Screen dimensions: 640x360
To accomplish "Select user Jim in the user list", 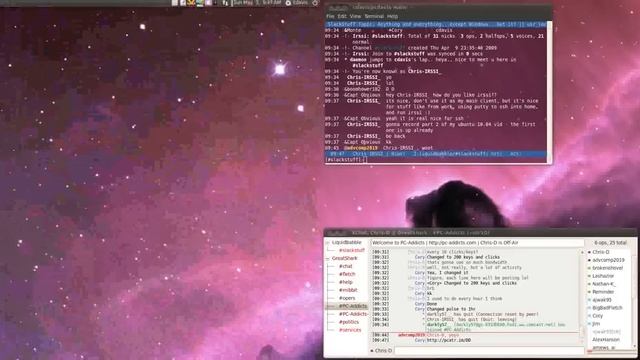I will pos(596,324).
